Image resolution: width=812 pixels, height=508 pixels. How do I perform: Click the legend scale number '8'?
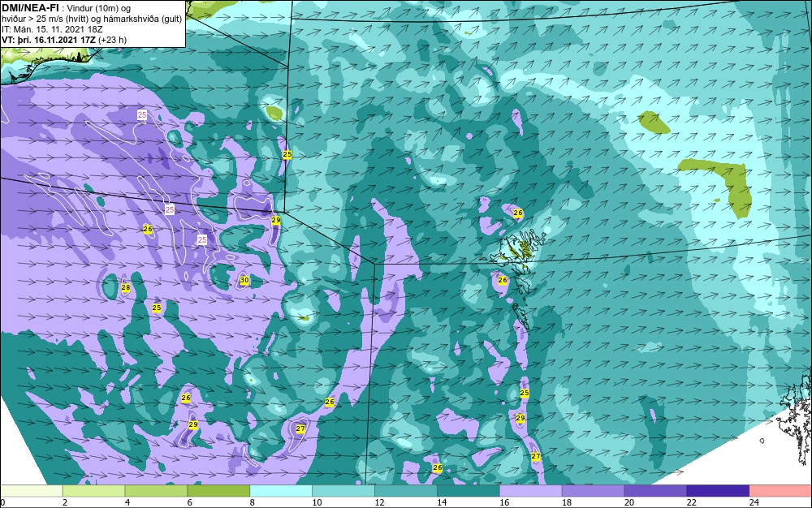[253, 502]
